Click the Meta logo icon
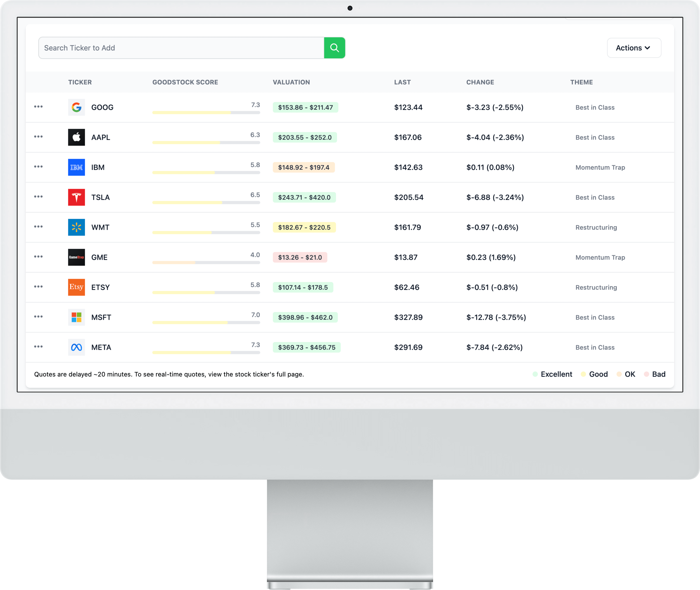Screen dimensions: 700x590 [x=76, y=347]
